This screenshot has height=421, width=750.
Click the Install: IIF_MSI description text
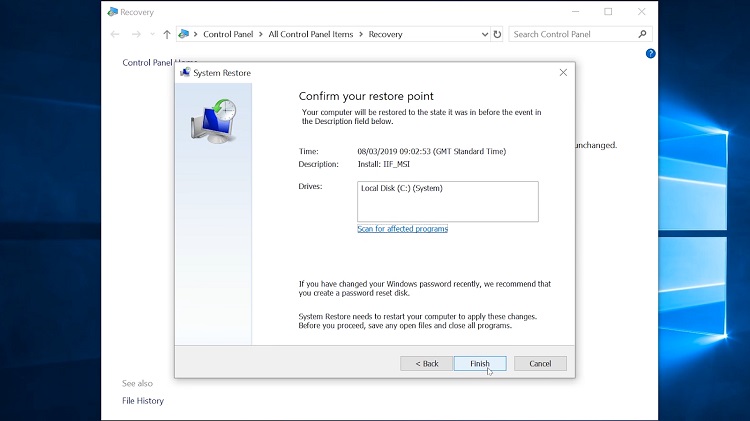(384, 164)
